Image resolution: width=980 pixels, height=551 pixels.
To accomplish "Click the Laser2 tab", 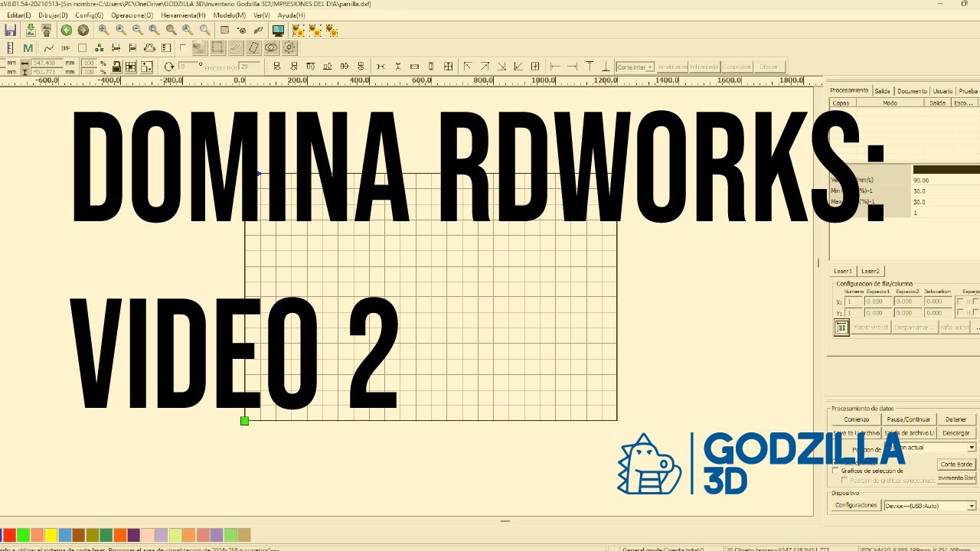I will tap(871, 271).
